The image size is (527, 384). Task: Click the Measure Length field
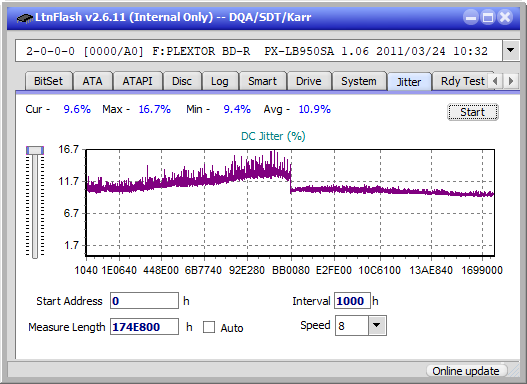coord(145,327)
